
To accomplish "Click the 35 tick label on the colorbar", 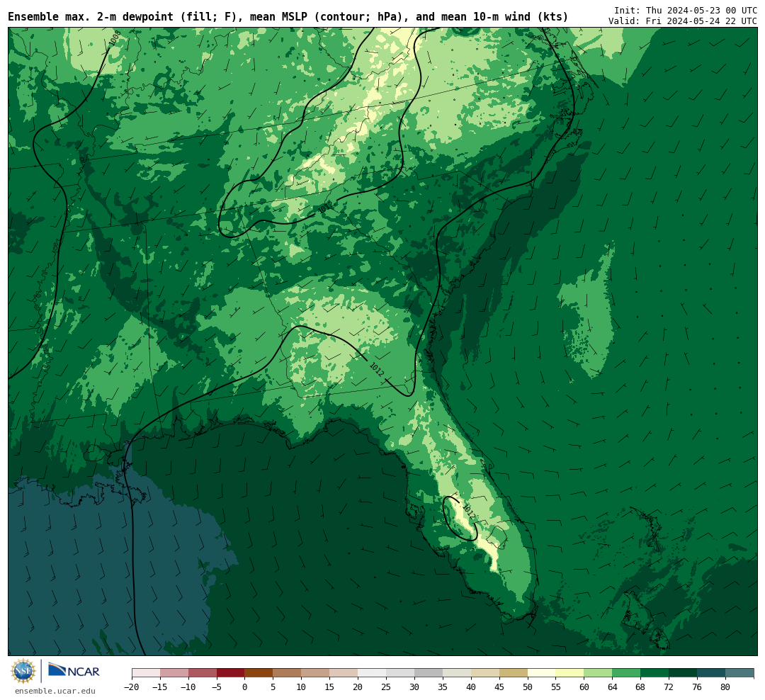I will click(443, 687).
